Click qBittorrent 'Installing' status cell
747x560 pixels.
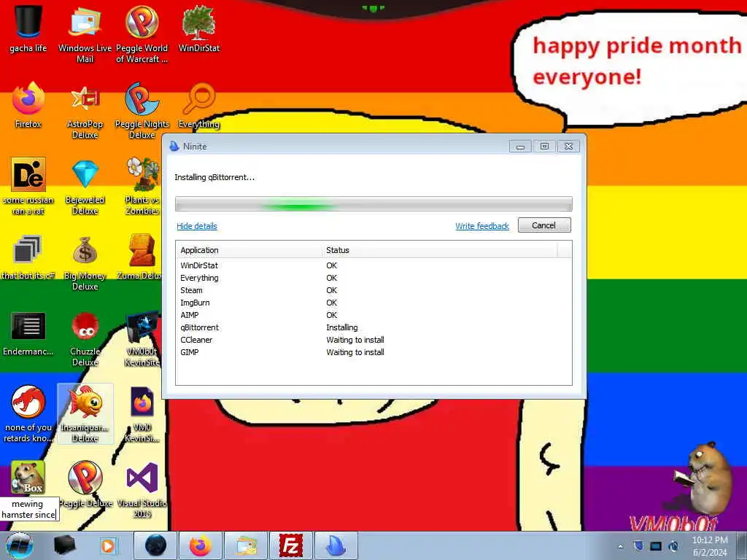pos(342,327)
